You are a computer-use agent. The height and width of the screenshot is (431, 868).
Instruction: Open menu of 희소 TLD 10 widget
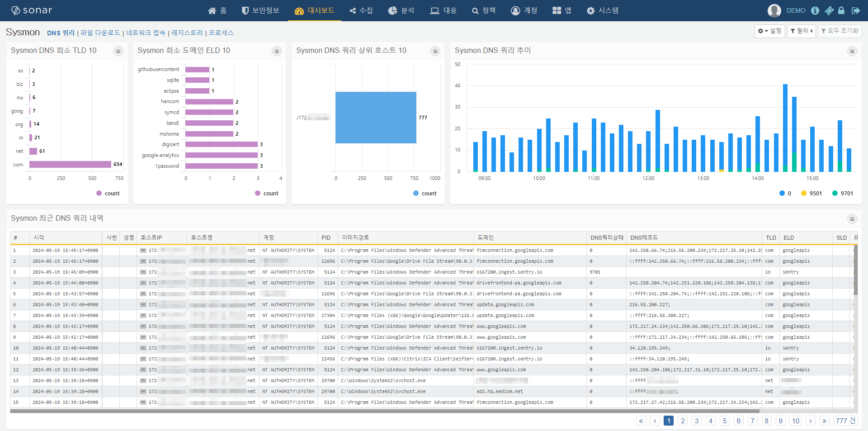[x=118, y=51]
